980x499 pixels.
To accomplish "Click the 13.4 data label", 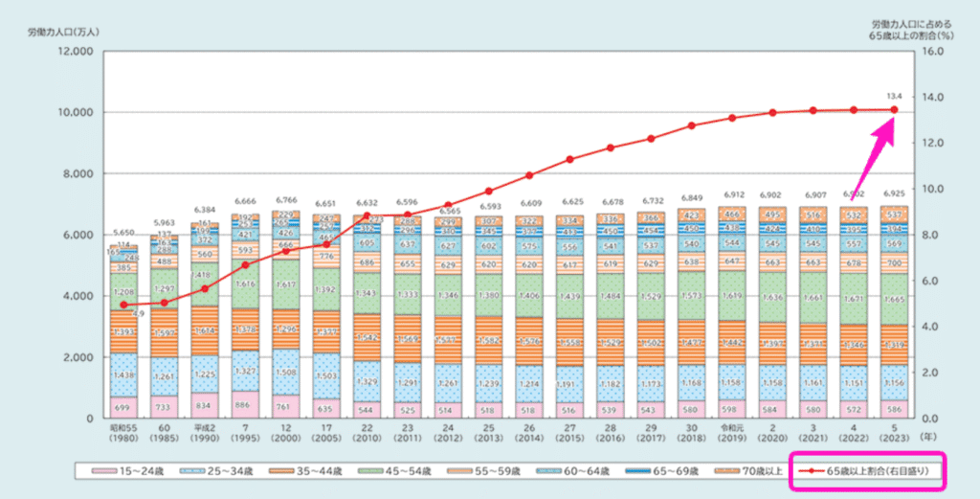I will click(x=894, y=96).
